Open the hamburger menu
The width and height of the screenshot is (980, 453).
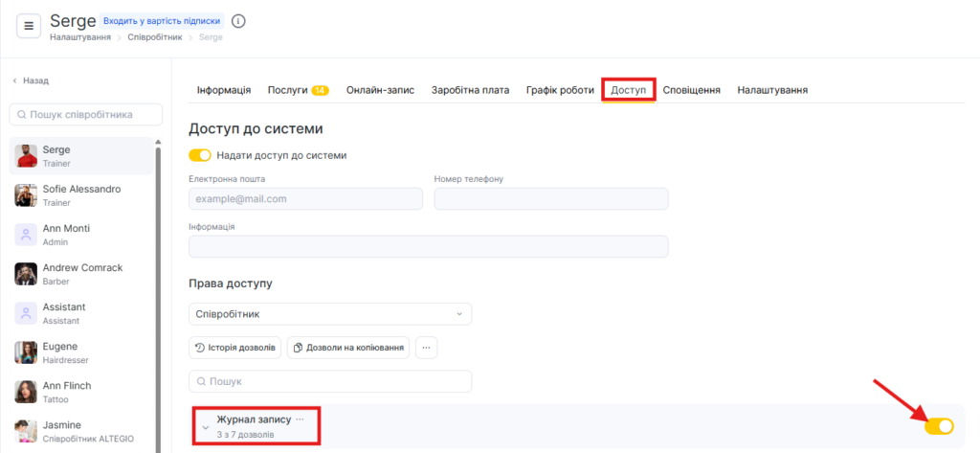pyautogui.click(x=29, y=27)
